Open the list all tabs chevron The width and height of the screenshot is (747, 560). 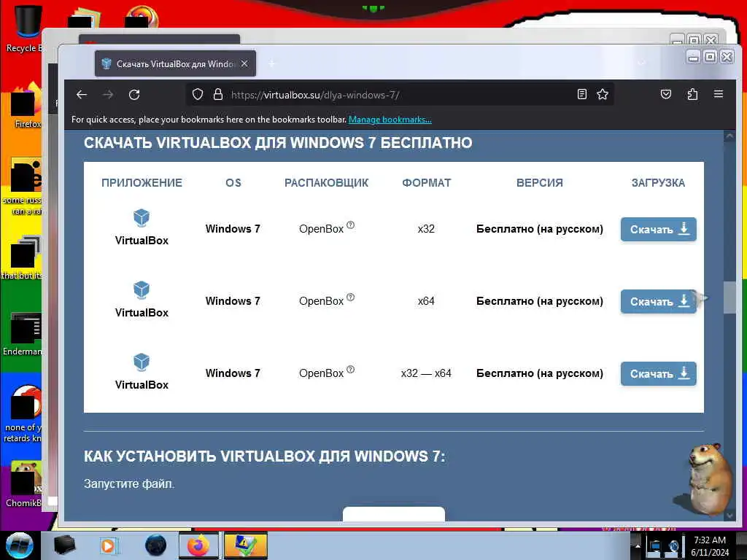point(642,63)
